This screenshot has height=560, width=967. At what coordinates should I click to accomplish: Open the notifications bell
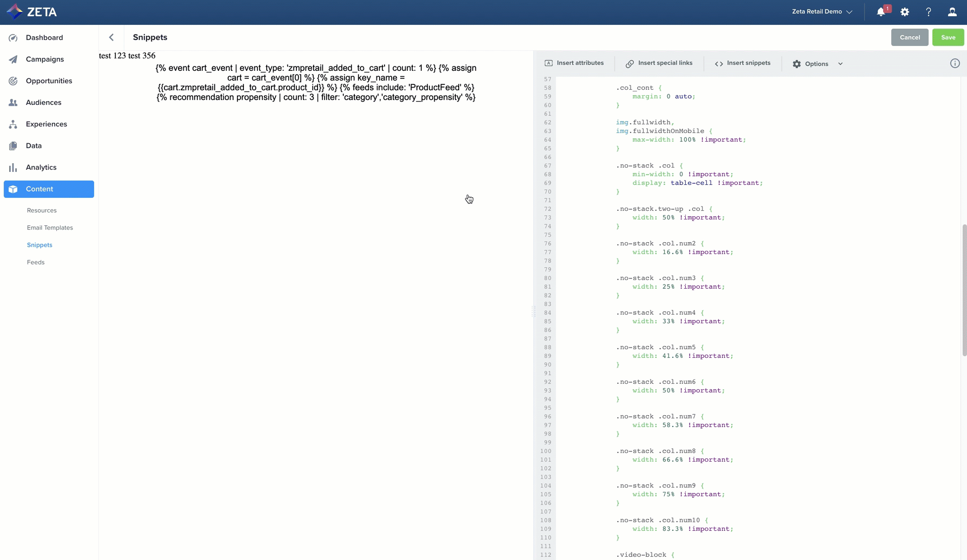coord(881,12)
